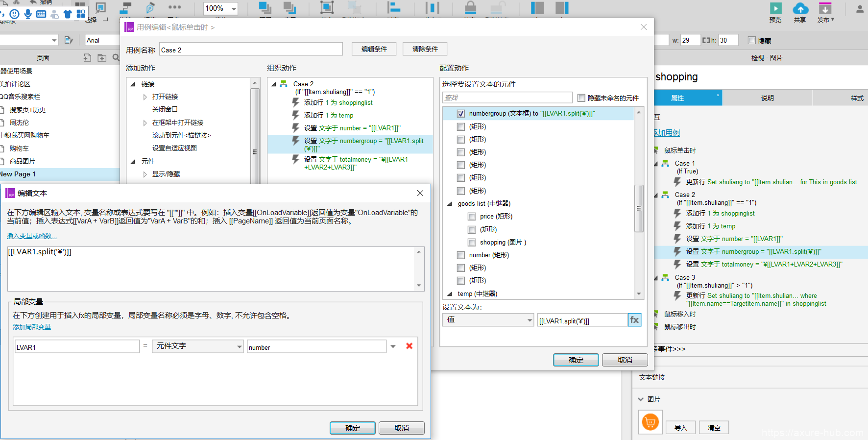Click the lock widget icon
The image size is (868, 440).
[x=470, y=7]
